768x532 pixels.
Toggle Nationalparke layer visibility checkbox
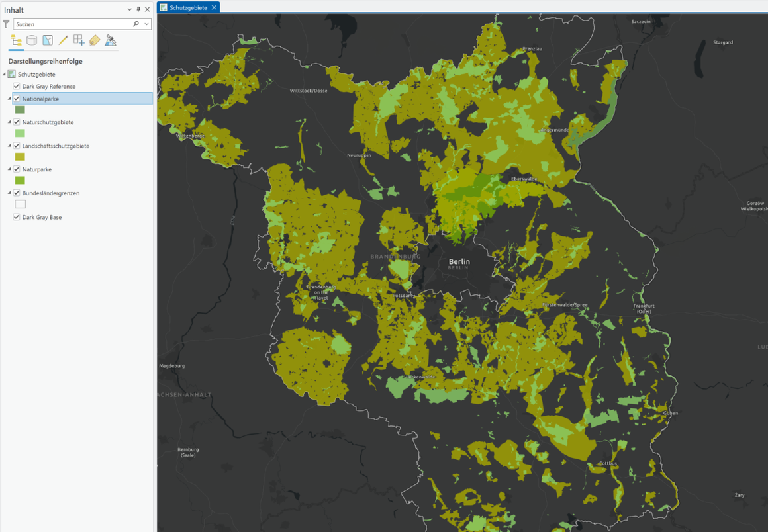coord(17,99)
